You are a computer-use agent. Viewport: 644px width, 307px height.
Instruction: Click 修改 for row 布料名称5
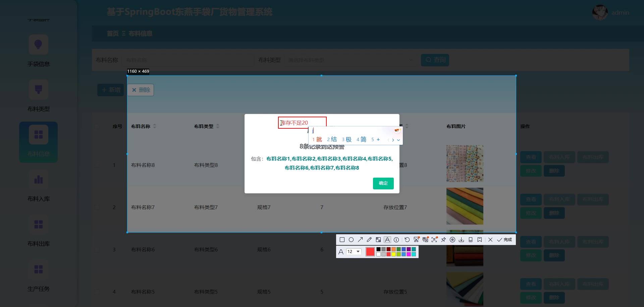click(531, 298)
